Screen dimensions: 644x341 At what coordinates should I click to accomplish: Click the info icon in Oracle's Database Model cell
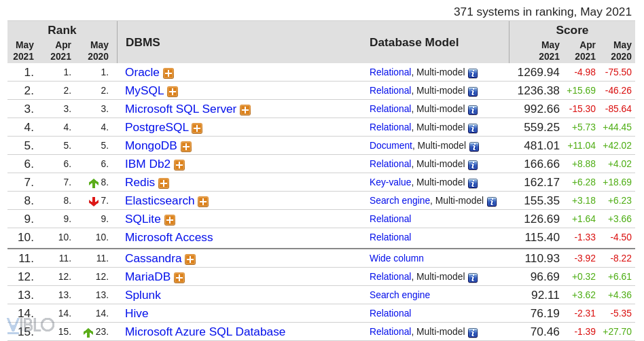click(473, 73)
